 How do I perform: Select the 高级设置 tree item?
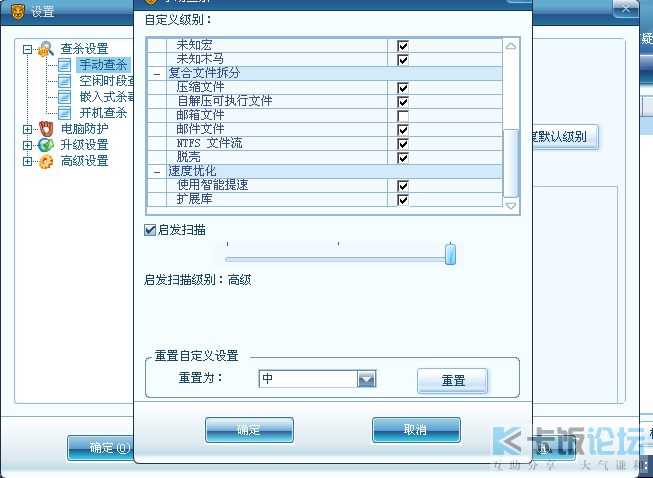(85, 161)
